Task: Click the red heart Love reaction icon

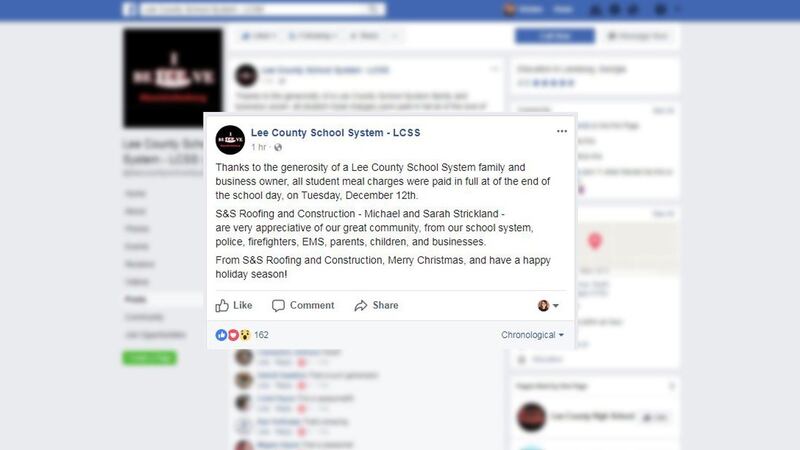Action: (233, 335)
